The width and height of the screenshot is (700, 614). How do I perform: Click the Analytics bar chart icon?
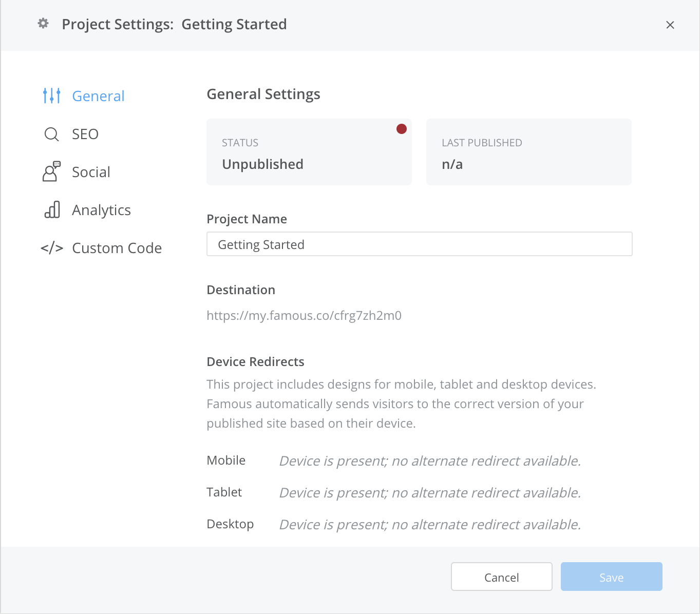pyautogui.click(x=52, y=210)
